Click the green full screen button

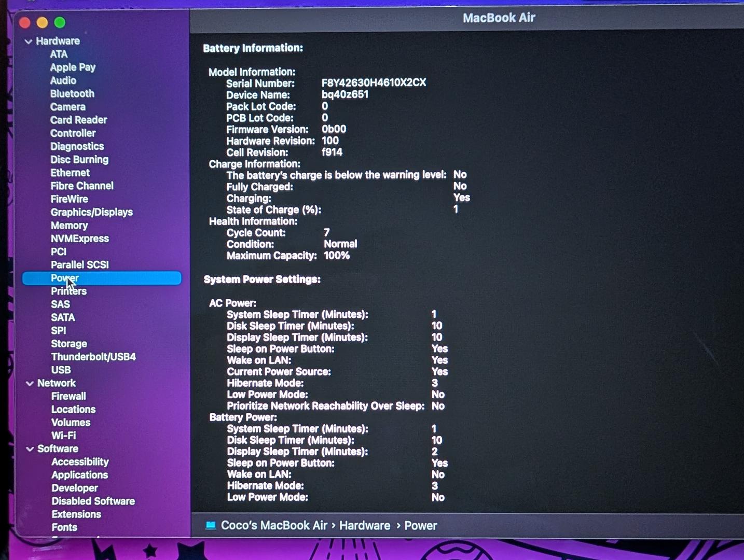[x=60, y=22]
